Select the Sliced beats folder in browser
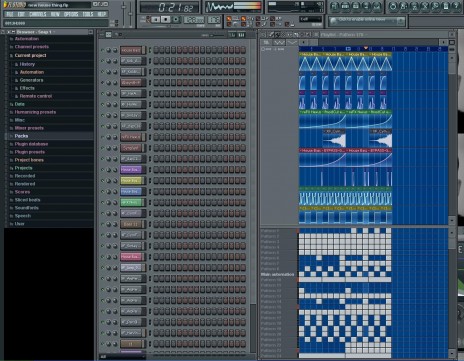 (x=27, y=200)
